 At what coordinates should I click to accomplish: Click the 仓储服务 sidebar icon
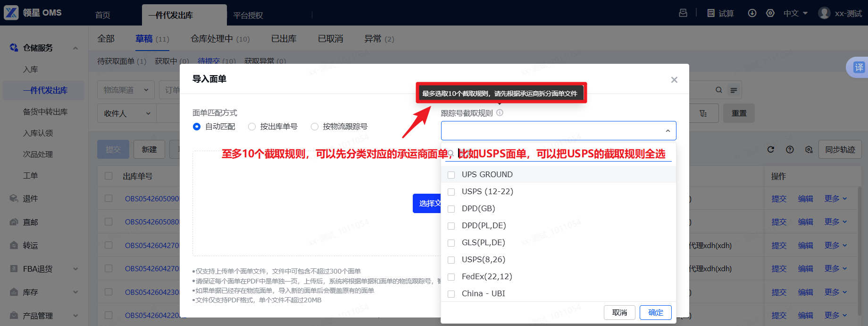[x=14, y=48]
